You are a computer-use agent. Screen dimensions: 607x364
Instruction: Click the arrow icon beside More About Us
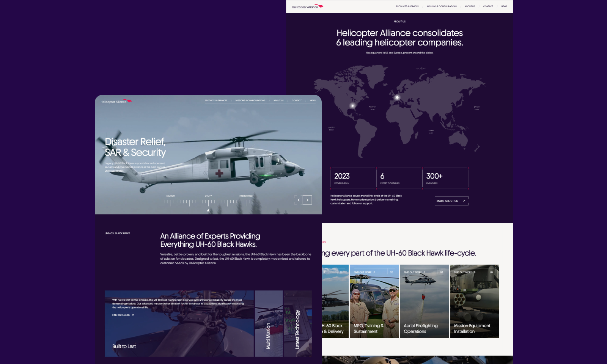pos(464,201)
